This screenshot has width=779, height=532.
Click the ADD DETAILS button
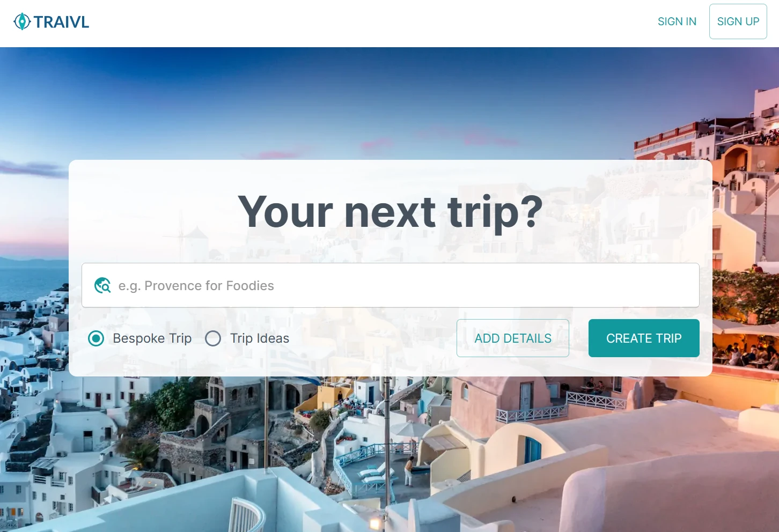click(513, 338)
